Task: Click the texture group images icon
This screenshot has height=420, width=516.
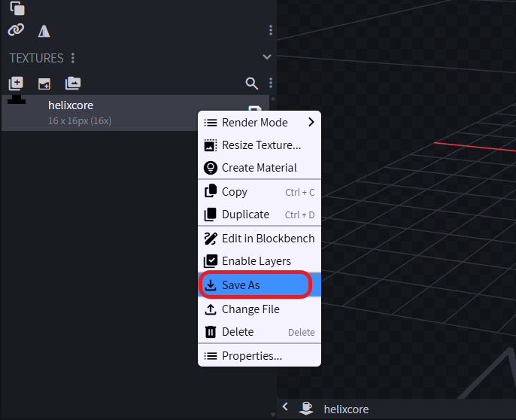Action: (72, 84)
